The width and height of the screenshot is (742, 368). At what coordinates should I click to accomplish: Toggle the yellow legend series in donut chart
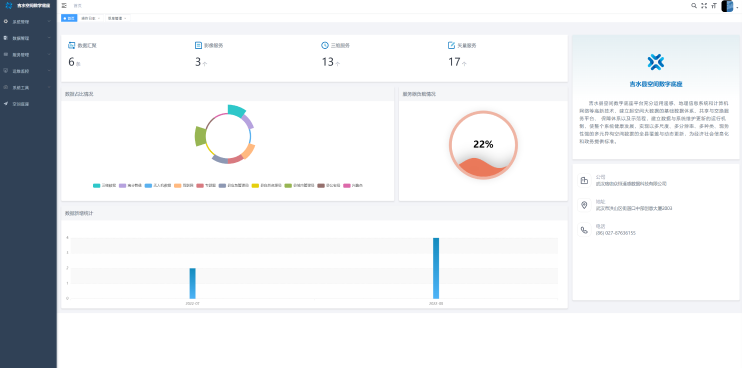267,185
